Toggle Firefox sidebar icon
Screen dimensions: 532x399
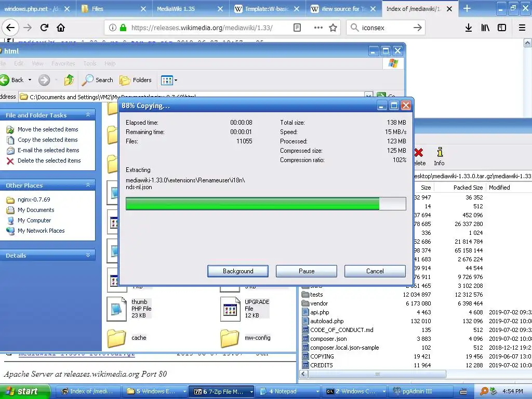tap(502, 28)
